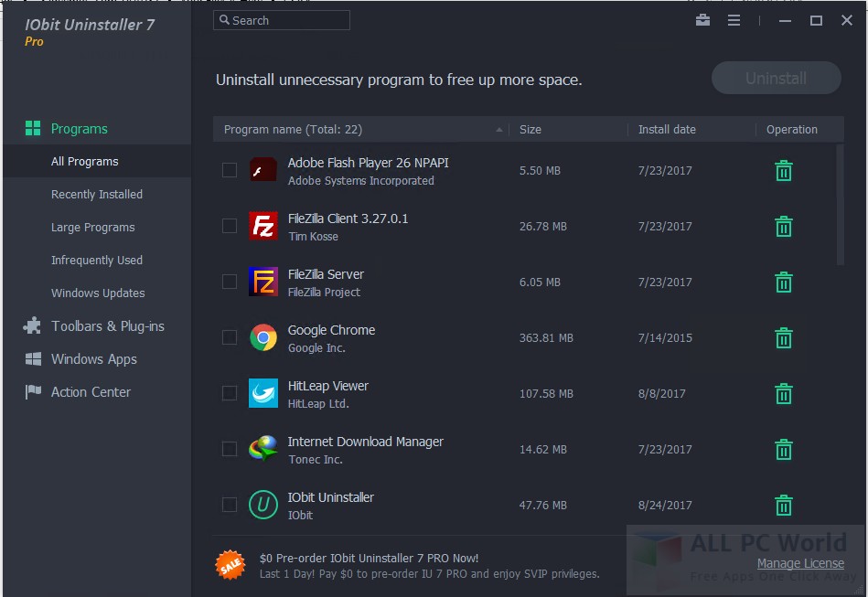Click the 107.58 MB size value
Screen dimensions: 868x597
[x=546, y=394]
